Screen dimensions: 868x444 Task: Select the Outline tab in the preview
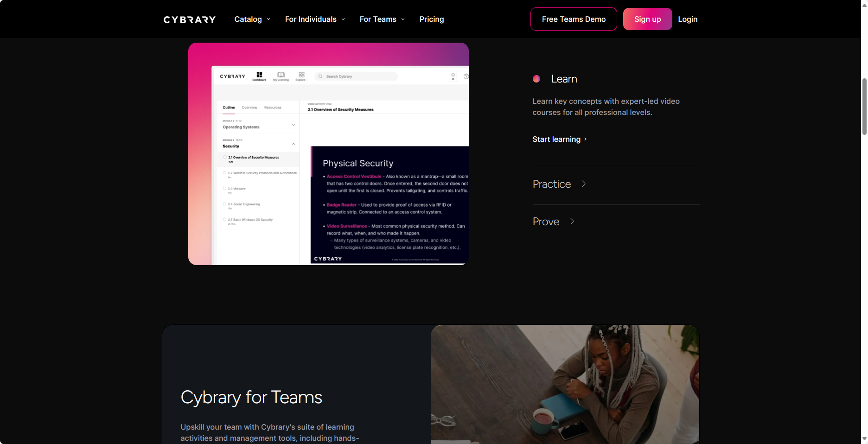point(229,108)
